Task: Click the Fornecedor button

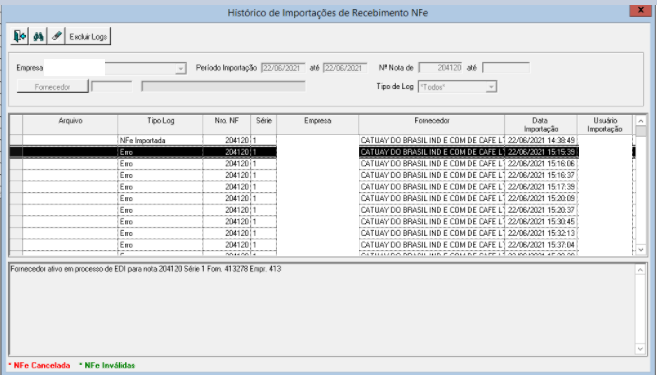Action: (x=52, y=87)
